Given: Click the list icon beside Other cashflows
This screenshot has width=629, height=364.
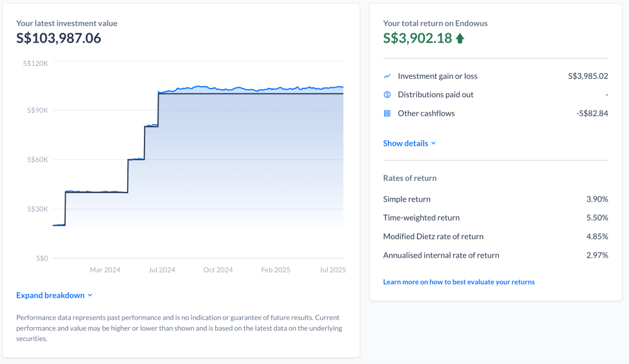Looking at the screenshot, I should (x=387, y=113).
